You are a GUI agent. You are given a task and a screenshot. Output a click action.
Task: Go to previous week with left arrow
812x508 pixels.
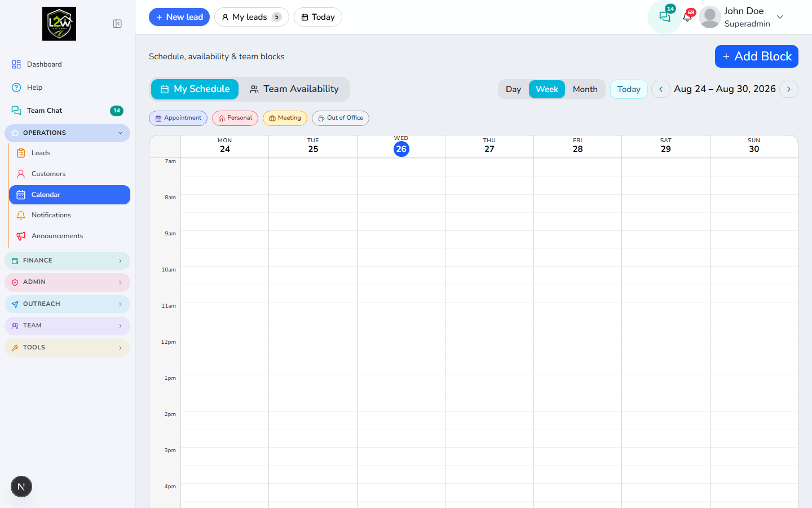(x=661, y=89)
